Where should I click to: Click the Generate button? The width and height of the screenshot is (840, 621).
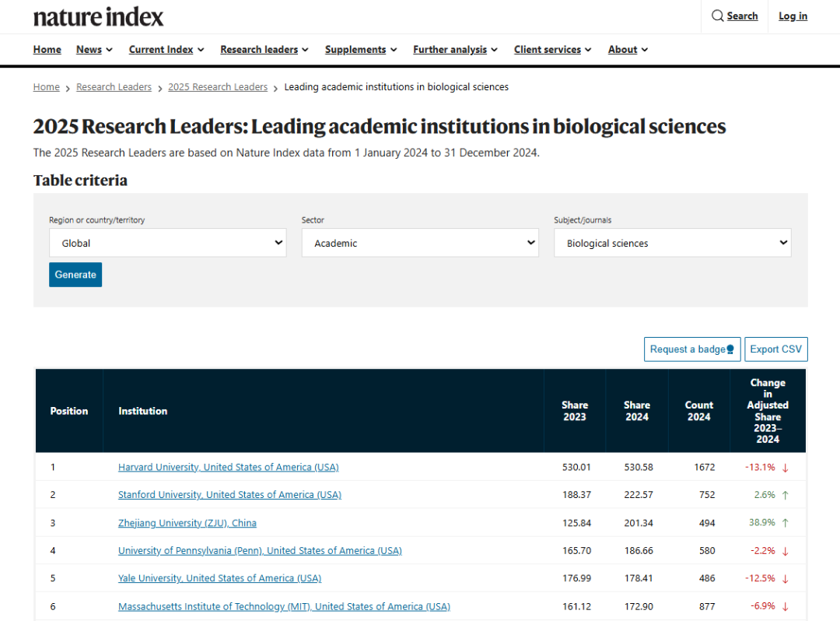[x=75, y=275]
